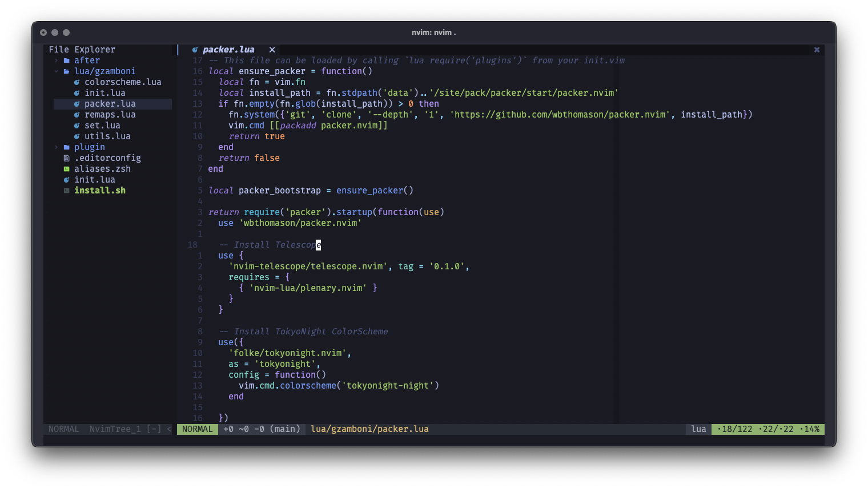Click the document icon beside .editorconfig
Screen dimensions: 868x489
tap(67, 157)
